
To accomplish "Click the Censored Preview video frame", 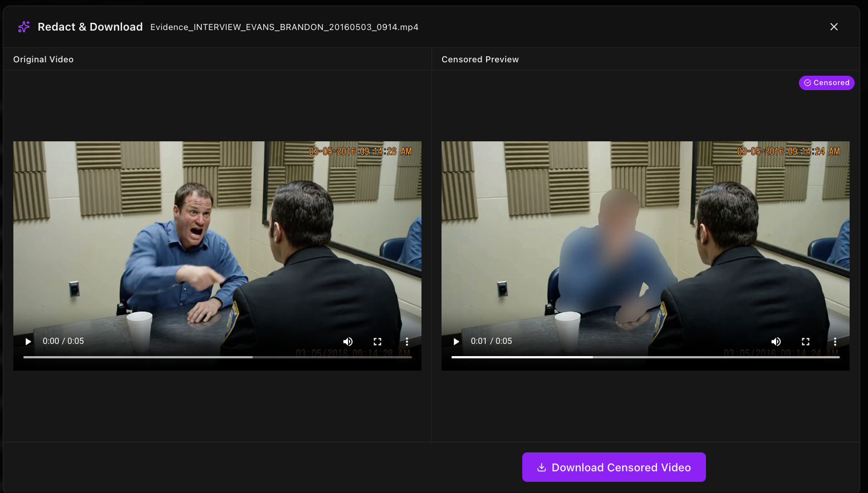I will click(x=645, y=256).
